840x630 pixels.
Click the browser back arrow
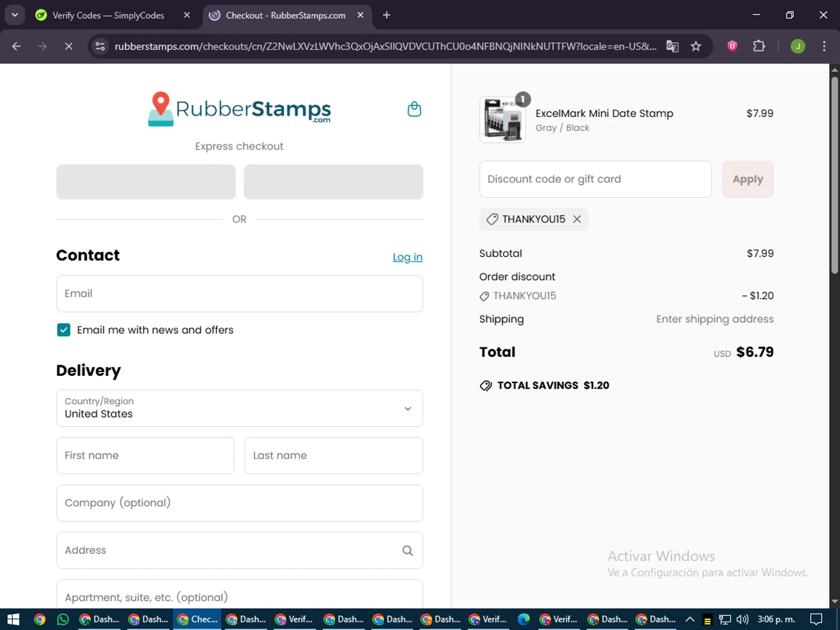(16, 46)
